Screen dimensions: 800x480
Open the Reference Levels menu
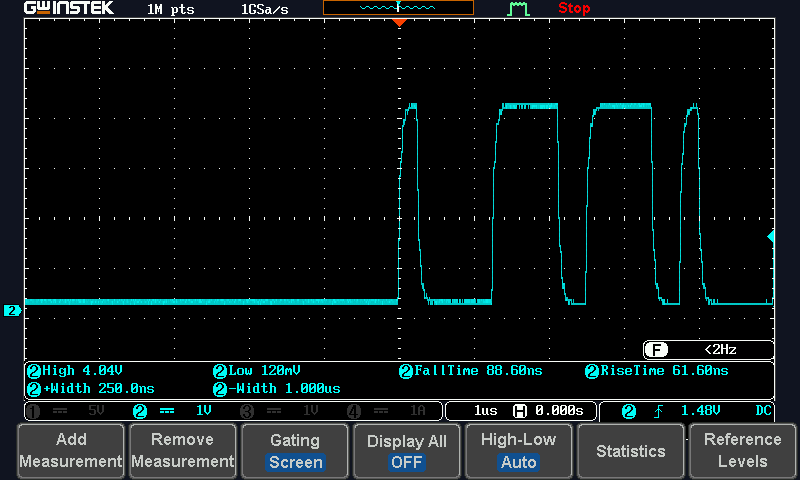coord(742,451)
